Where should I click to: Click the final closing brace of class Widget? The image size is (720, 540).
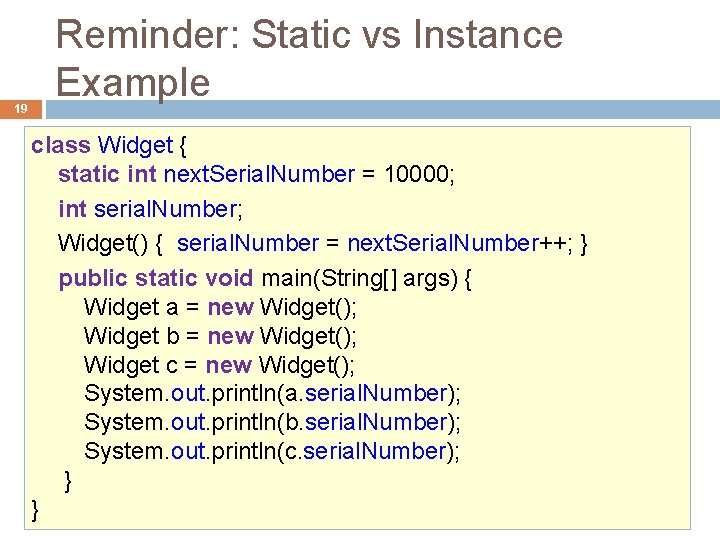(37, 509)
